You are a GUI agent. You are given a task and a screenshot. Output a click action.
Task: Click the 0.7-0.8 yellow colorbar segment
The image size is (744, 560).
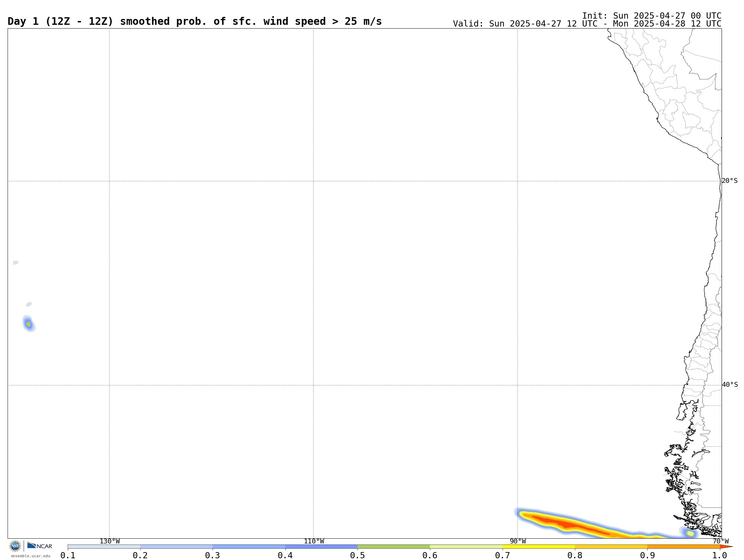pos(539,547)
